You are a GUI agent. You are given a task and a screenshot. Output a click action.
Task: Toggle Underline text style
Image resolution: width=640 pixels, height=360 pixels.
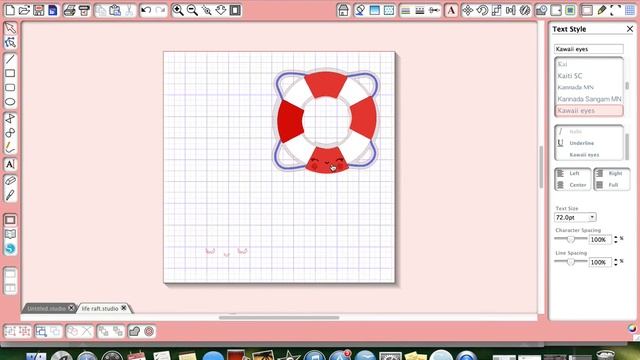(582, 143)
